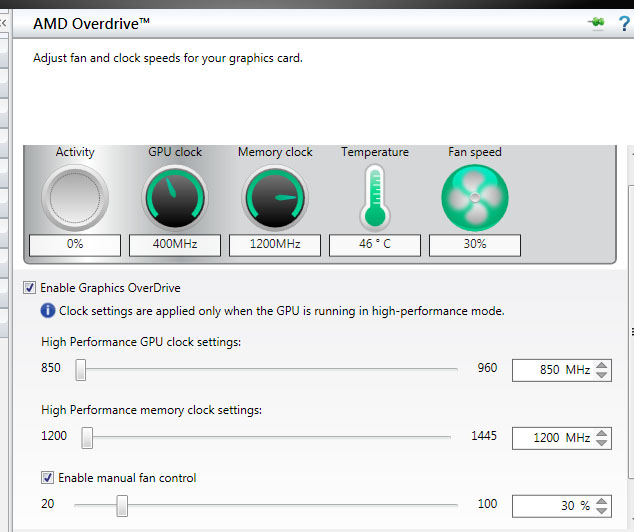Click the Fan speed fan icon
634x532 pixels.
click(x=475, y=198)
